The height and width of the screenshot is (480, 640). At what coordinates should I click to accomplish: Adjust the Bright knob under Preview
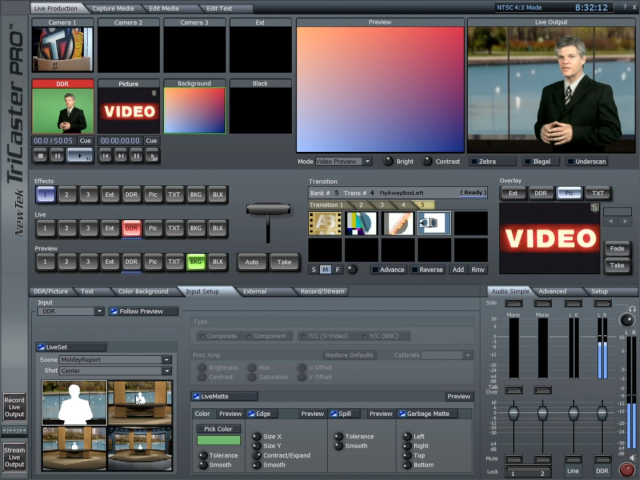(386, 161)
